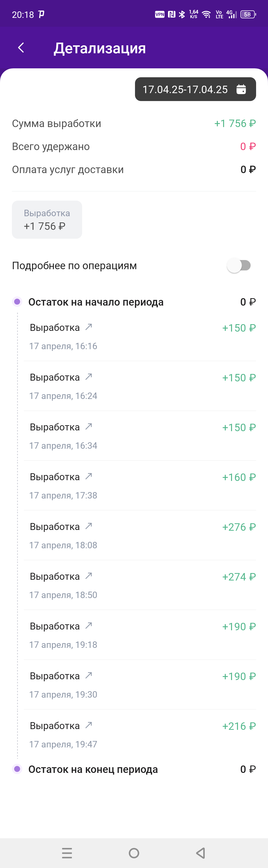The image size is (268, 868).
Task: Tap Сумма выработки total amount
Action: 235,124
